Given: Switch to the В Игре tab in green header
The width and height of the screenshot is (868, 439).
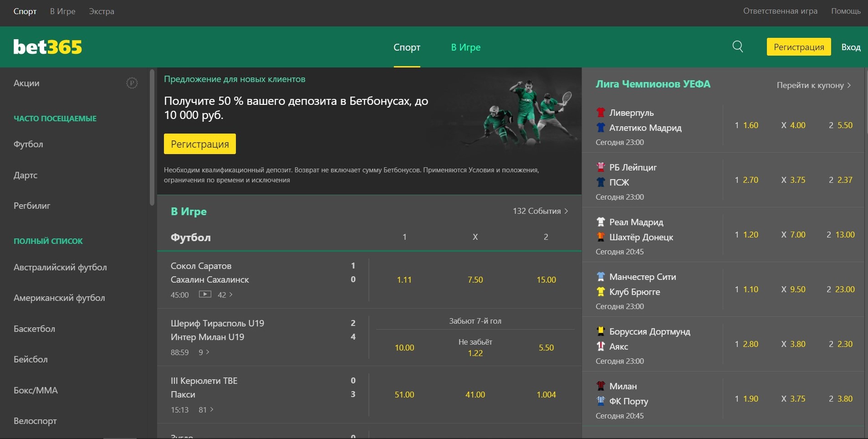Looking at the screenshot, I should click(466, 47).
